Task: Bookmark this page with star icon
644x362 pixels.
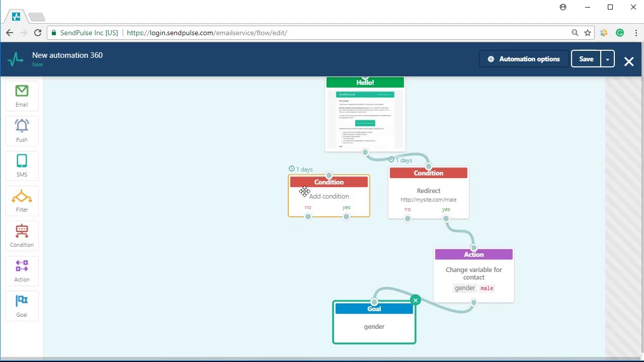Action: 588,33
